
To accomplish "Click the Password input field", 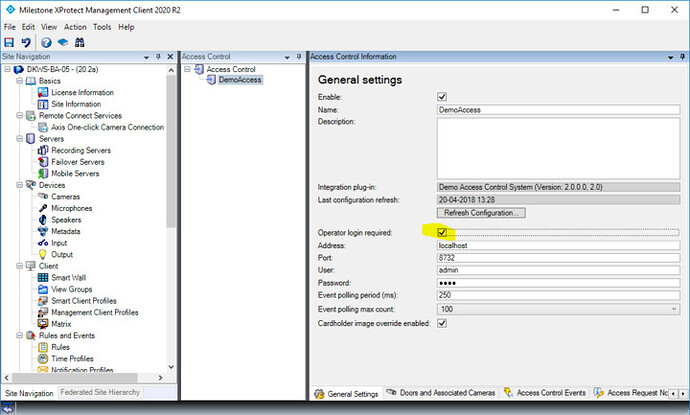I will (558, 283).
